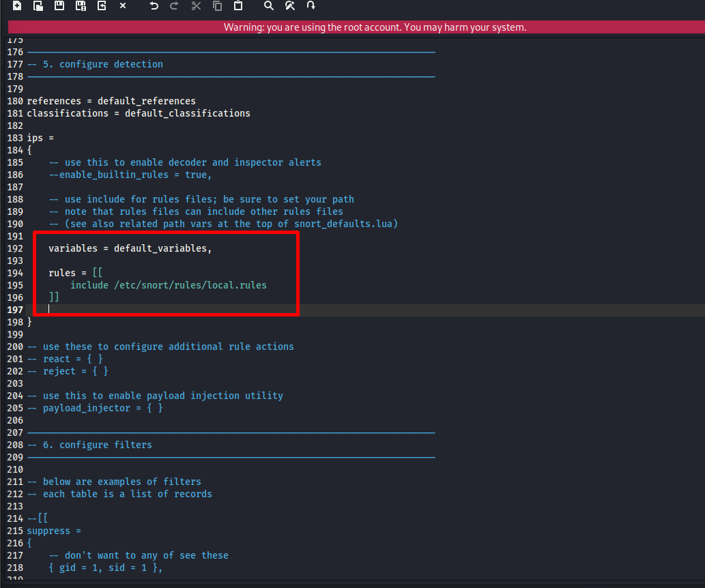Redo the last undone edit
705x588 pixels.
point(174,6)
